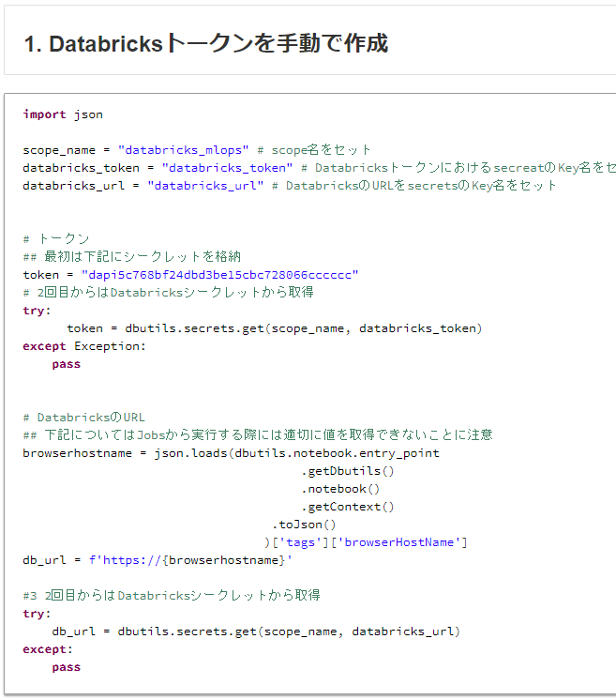Click 'browserhostname = json.loads(' line
616x700 pixels.
tap(231, 453)
